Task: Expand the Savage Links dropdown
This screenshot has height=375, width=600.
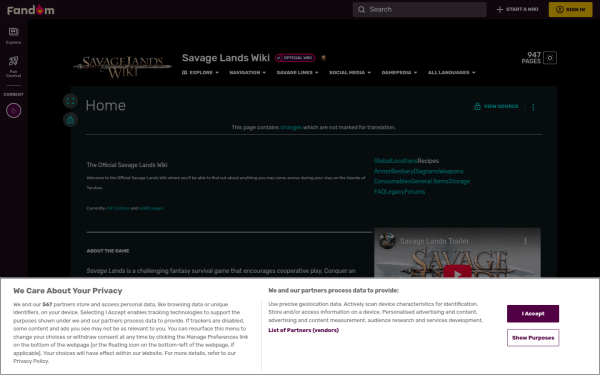Action: coord(297,72)
